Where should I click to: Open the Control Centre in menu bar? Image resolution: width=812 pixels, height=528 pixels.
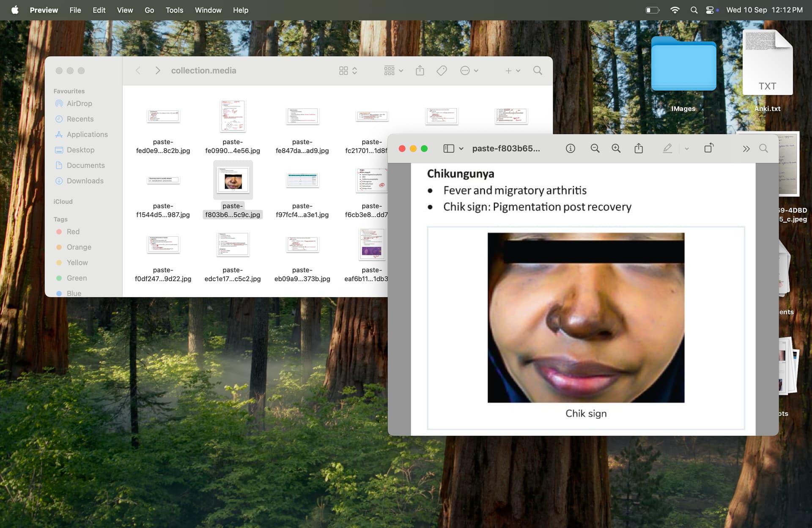[710, 10]
